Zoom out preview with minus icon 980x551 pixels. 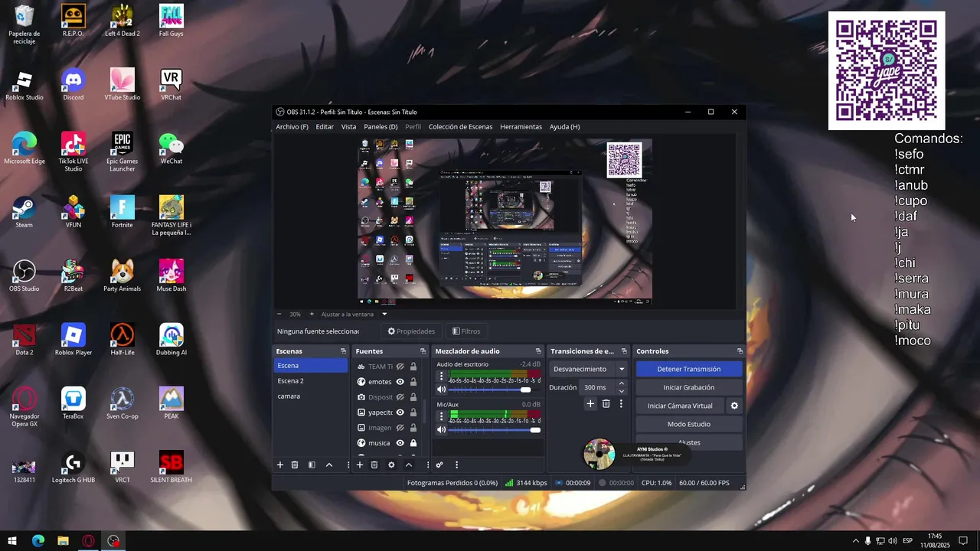(x=279, y=314)
